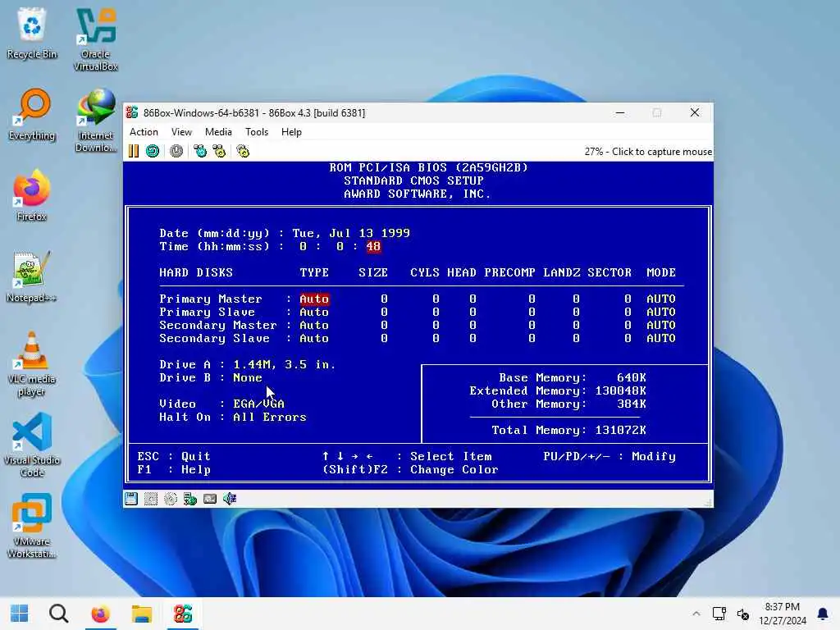This screenshot has width=840, height=630.
Task: Select the Oracle VirtualBox desktop shortcut
Action: pyautogui.click(x=95, y=39)
